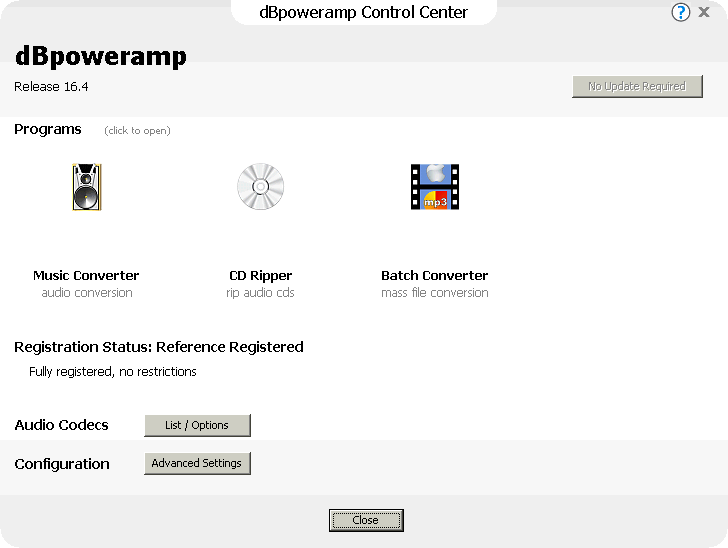
Task: Click the No Update Required button
Action: coord(637,86)
